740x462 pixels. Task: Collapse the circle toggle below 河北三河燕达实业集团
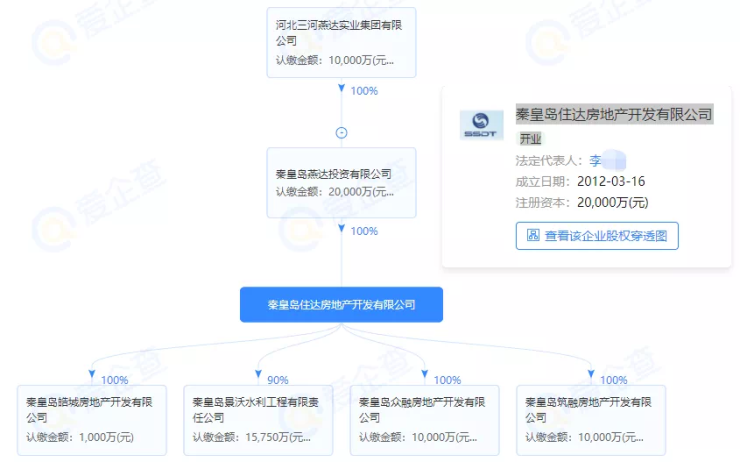point(341,133)
